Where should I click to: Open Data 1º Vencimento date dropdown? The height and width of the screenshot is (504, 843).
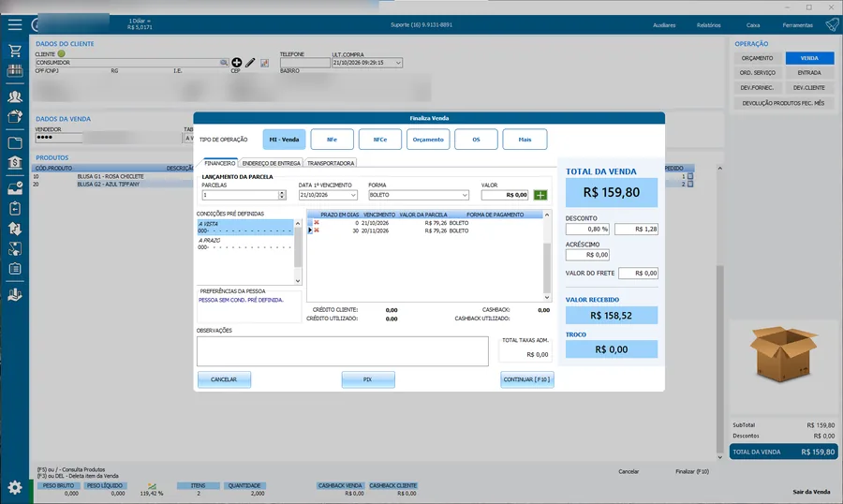click(353, 195)
